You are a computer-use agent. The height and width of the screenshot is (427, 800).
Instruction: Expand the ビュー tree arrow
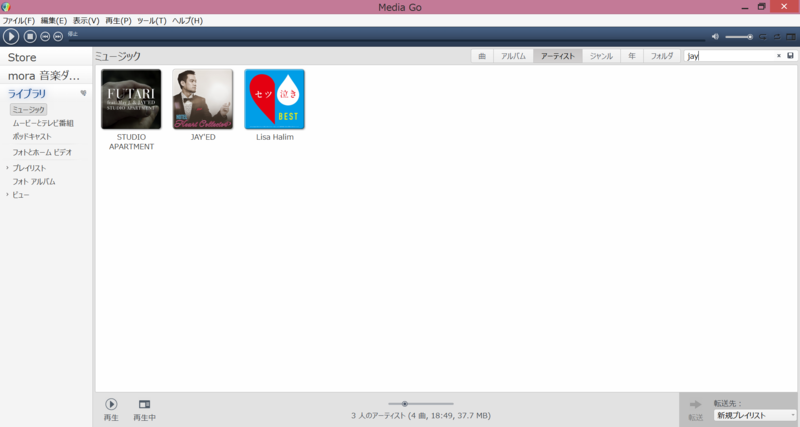pyautogui.click(x=7, y=194)
